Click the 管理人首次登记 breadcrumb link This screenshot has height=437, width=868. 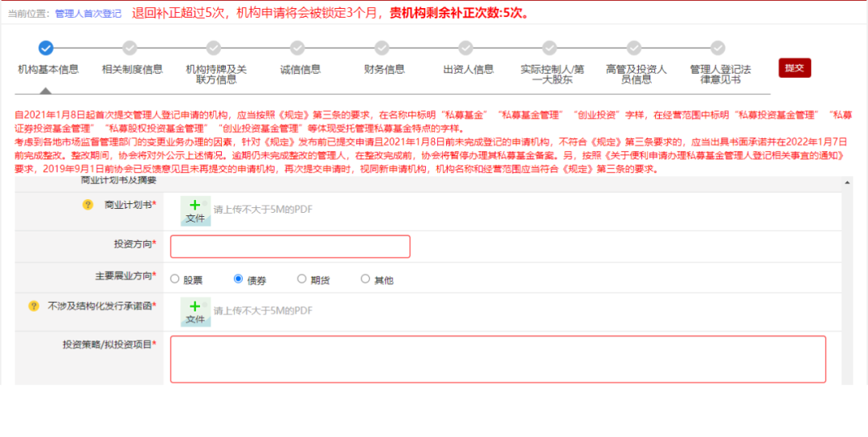[x=88, y=14]
